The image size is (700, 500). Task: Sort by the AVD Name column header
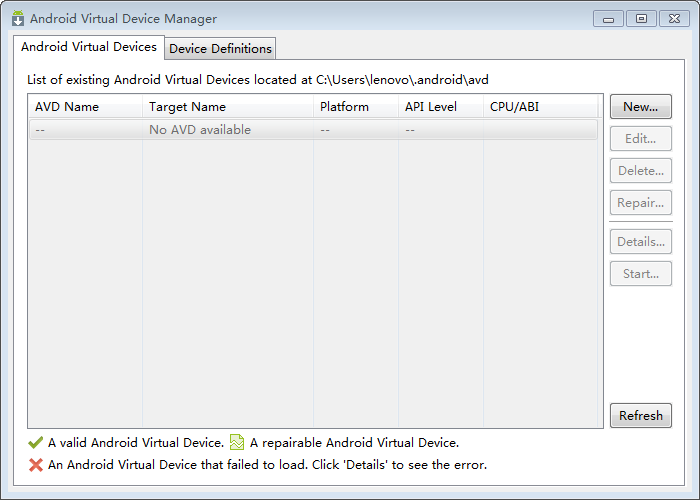pyautogui.click(x=85, y=107)
